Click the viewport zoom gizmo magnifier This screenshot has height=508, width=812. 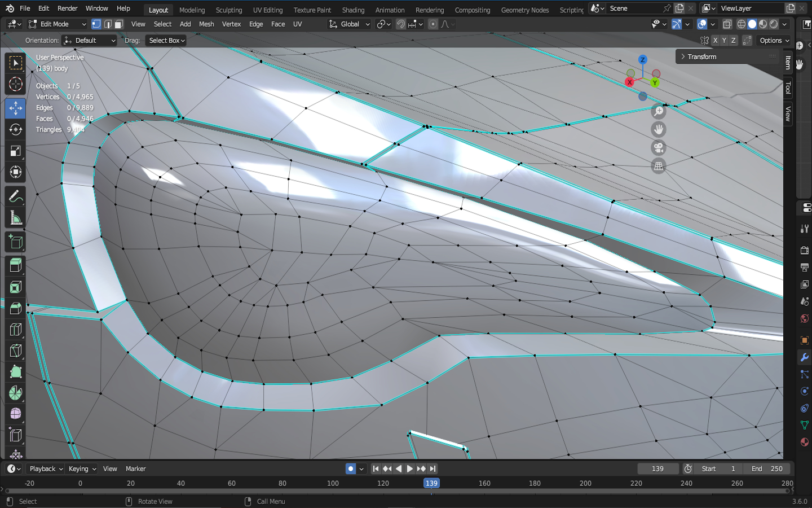659,111
